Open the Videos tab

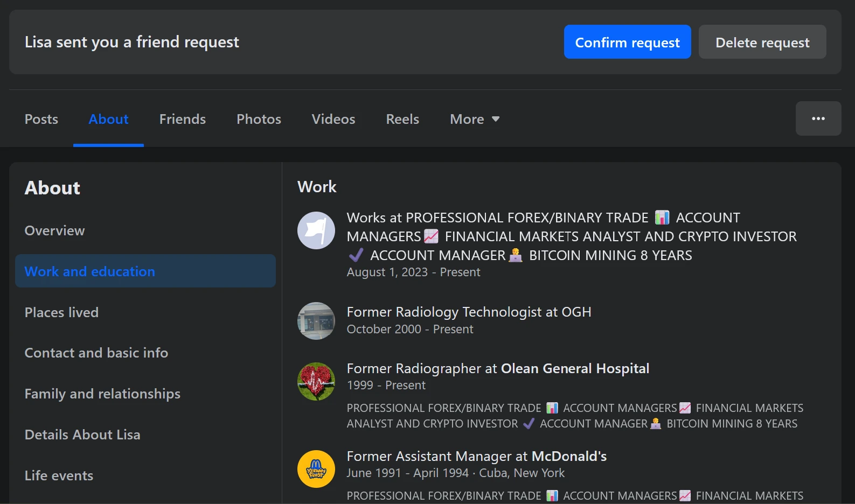tap(333, 119)
